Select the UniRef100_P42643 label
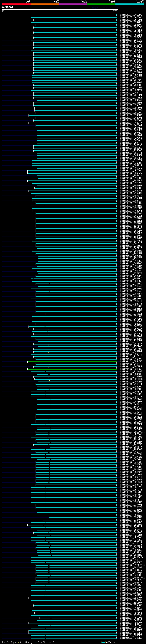146x644 pixels. 131,180
